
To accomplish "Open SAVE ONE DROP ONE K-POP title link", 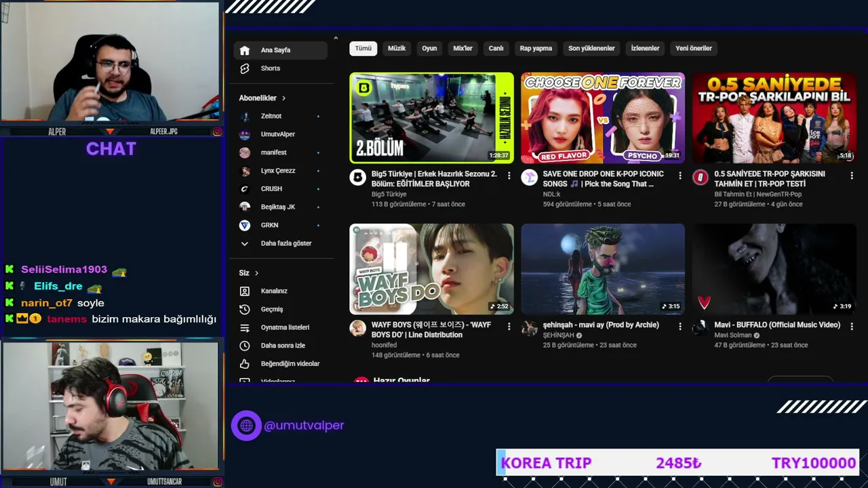I will pyautogui.click(x=604, y=179).
